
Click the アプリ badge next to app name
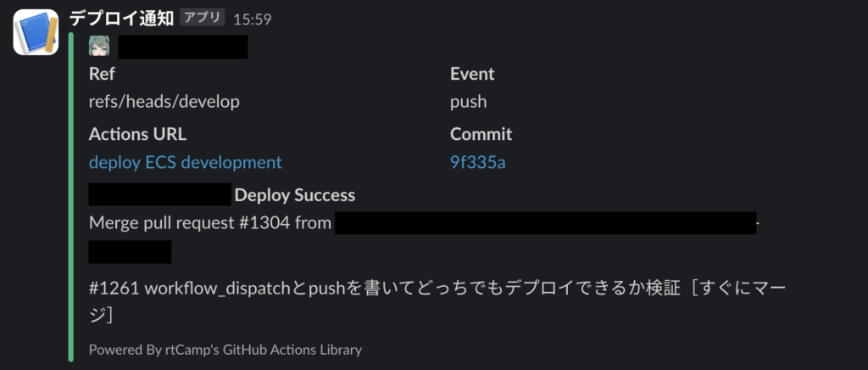202,18
